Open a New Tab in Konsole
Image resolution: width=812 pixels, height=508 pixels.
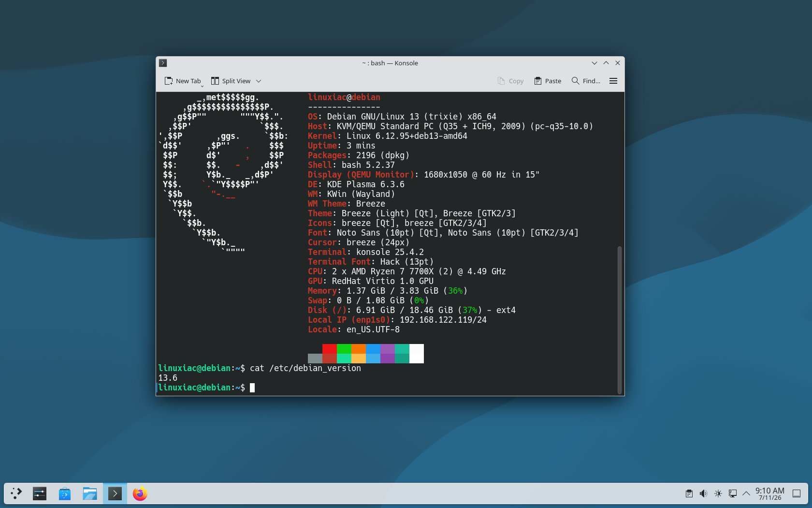pos(183,81)
